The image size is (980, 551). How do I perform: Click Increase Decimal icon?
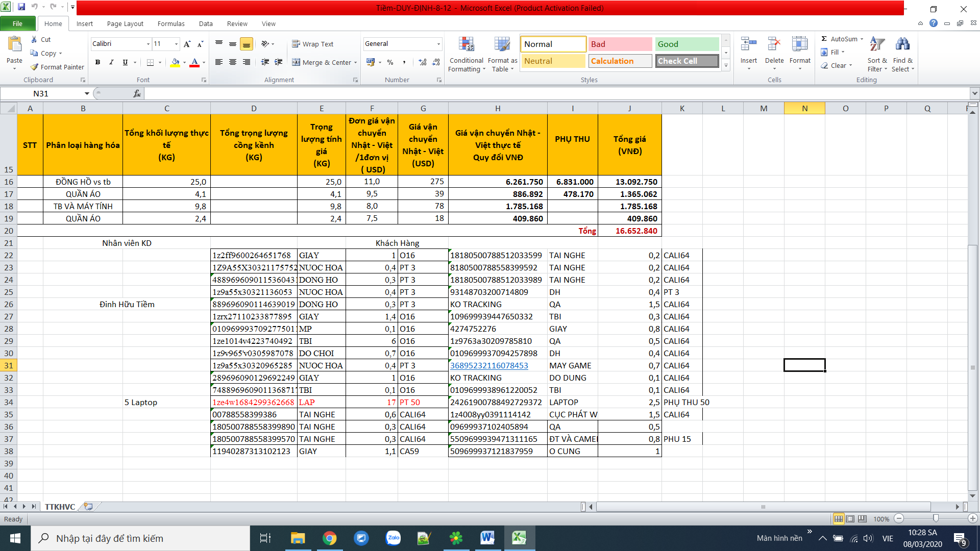click(x=423, y=62)
